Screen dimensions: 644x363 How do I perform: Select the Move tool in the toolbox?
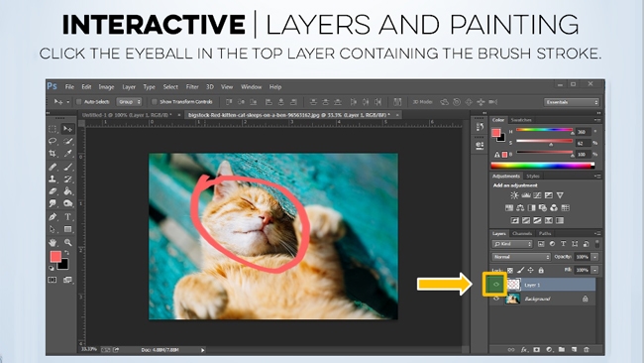67,129
